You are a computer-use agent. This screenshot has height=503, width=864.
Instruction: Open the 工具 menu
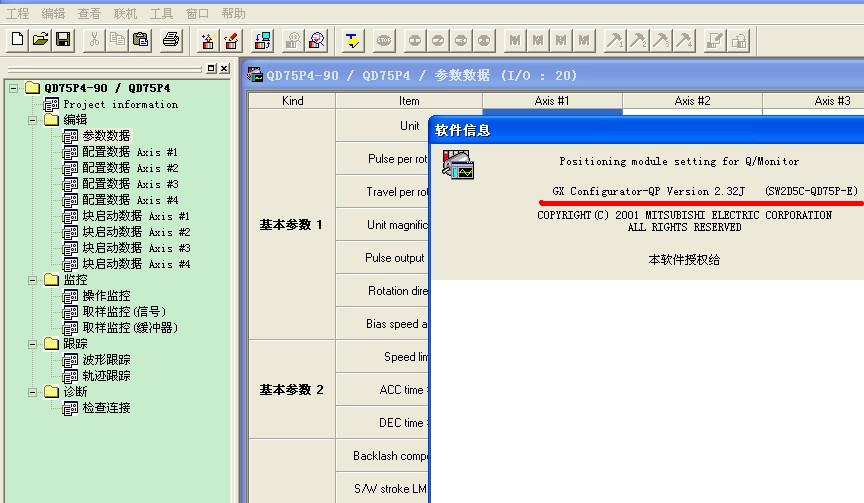tap(161, 13)
